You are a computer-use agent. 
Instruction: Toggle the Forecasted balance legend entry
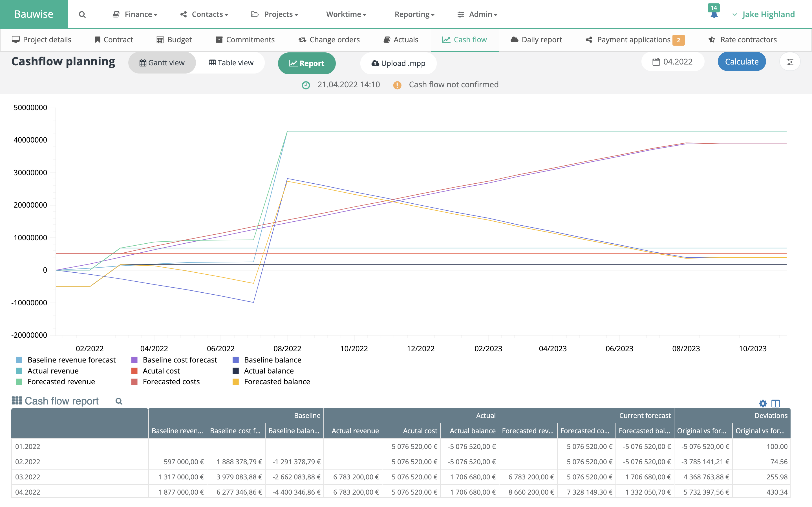[x=277, y=381]
